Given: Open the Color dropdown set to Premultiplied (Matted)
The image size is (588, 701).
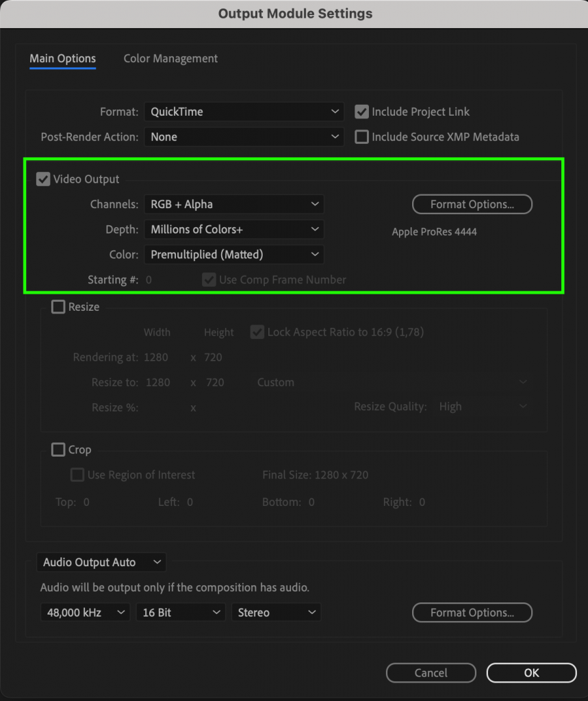Looking at the screenshot, I should [x=234, y=254].
